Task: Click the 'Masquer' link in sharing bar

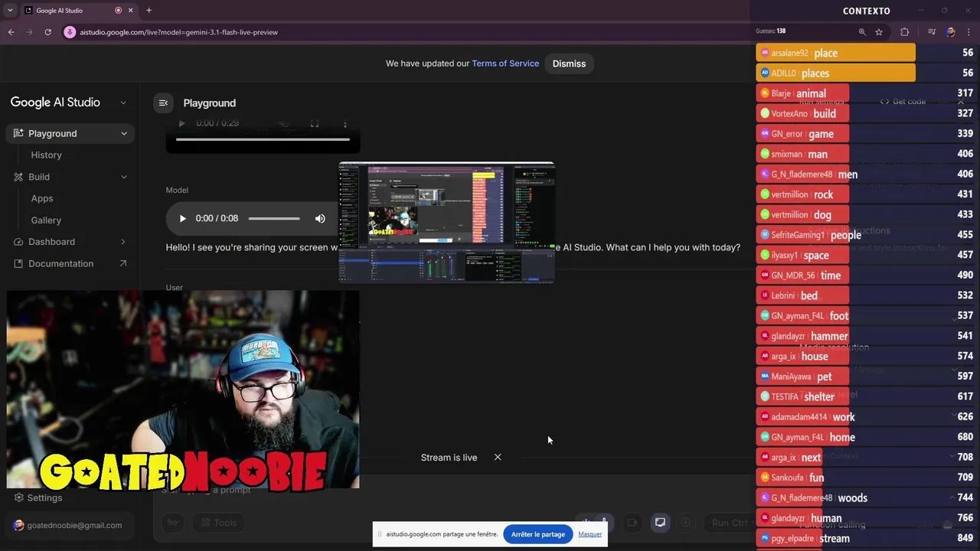Action: (x=590, y=534)
